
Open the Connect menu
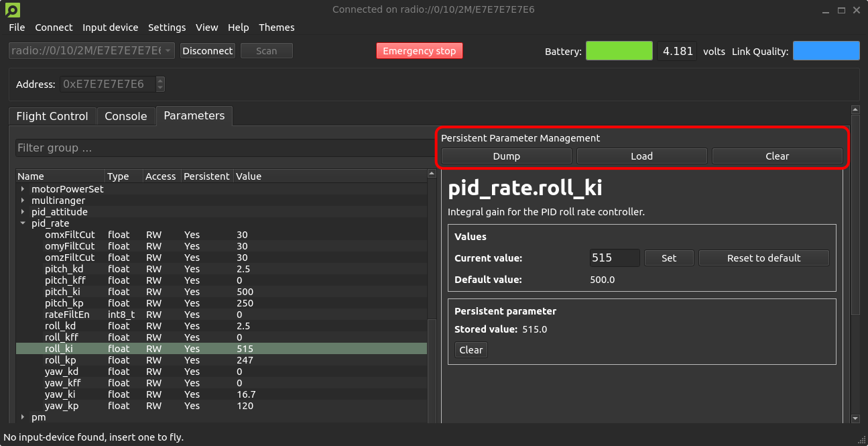(54, 27)
